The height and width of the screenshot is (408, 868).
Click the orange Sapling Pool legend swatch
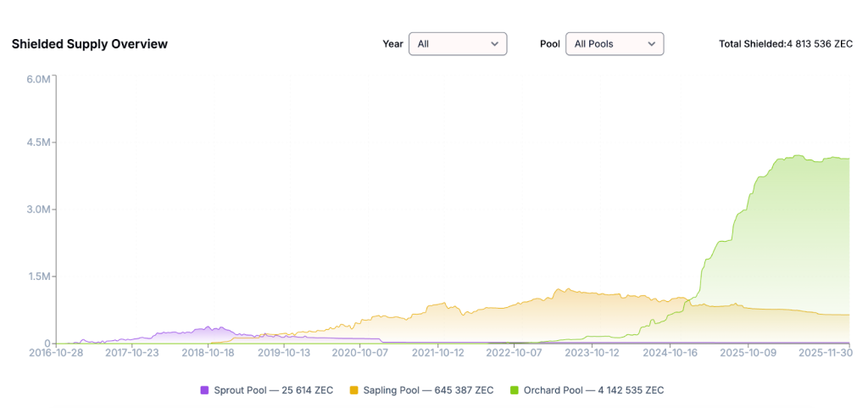(x=355, y=390)
